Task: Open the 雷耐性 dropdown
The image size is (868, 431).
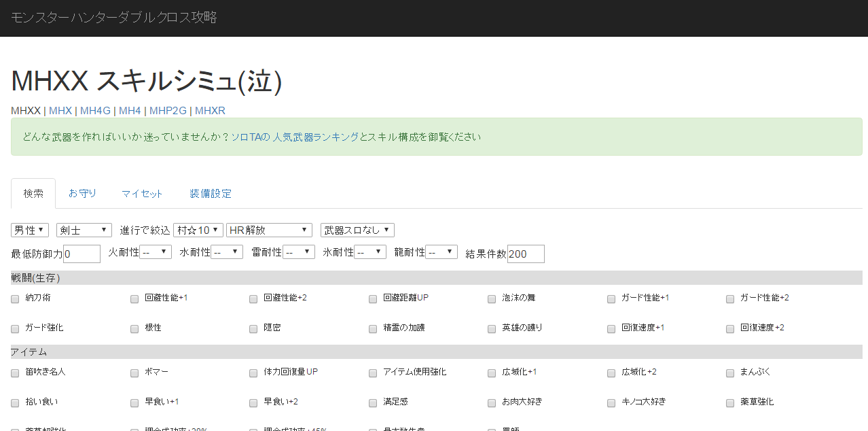Action: point(299,252)
